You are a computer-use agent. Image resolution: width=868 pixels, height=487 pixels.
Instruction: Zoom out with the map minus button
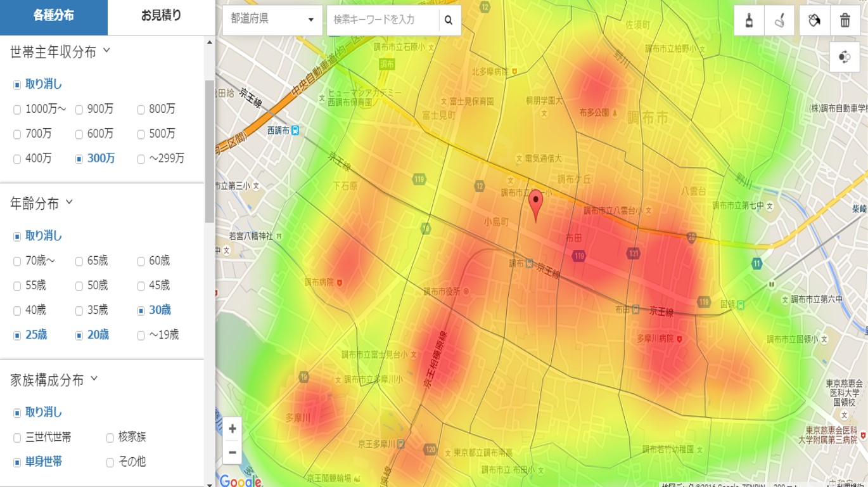(233, 452)
